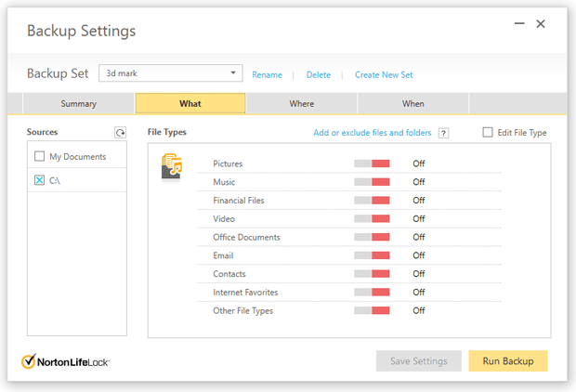Switch on Financial Files backup
The height and width of the screenshot is (392, 576).
coord(372,201)
